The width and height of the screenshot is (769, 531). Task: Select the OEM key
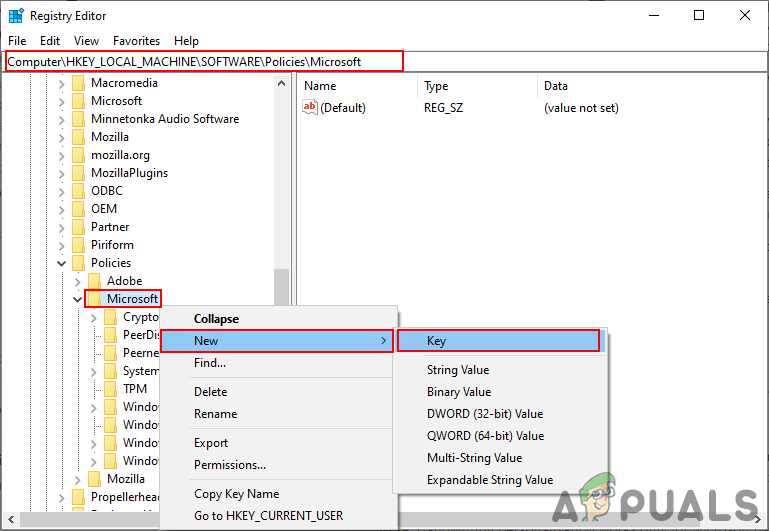click(104, 209)
